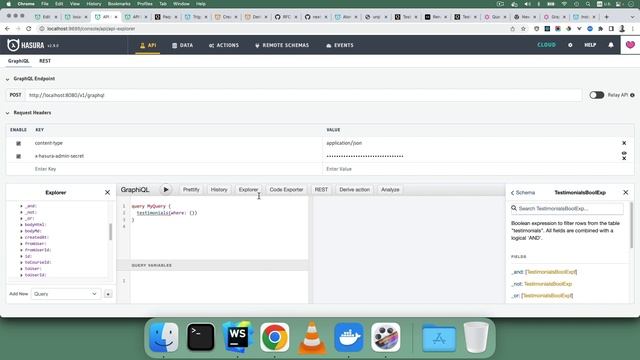Click the Analyze button
640x360 pixels.
[390, 190]
